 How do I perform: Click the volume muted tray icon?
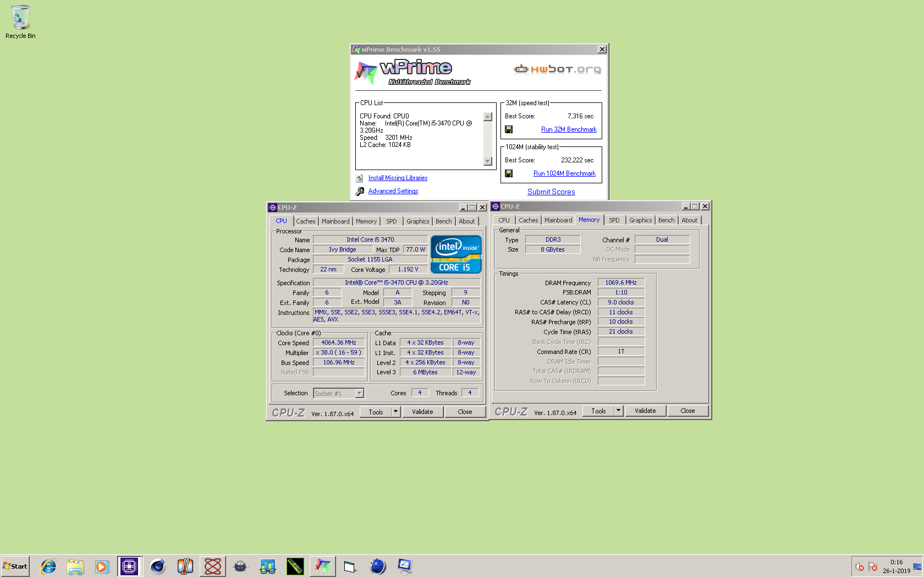860,566
